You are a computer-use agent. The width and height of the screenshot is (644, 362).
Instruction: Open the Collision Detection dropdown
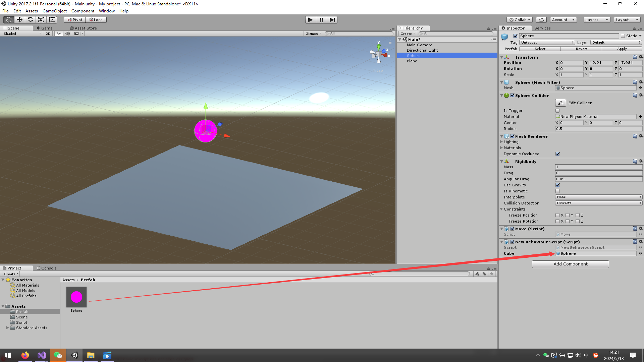point(598,203)
